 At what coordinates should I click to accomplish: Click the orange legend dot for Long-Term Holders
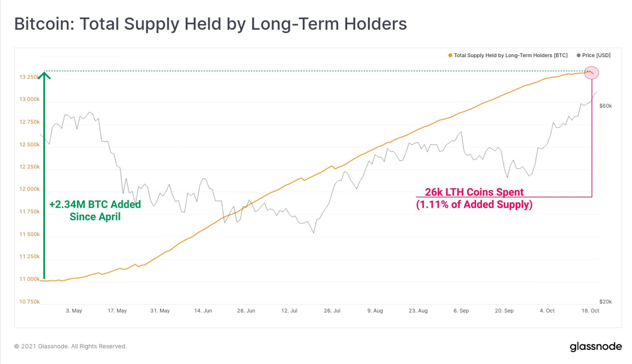pos(450,56)
